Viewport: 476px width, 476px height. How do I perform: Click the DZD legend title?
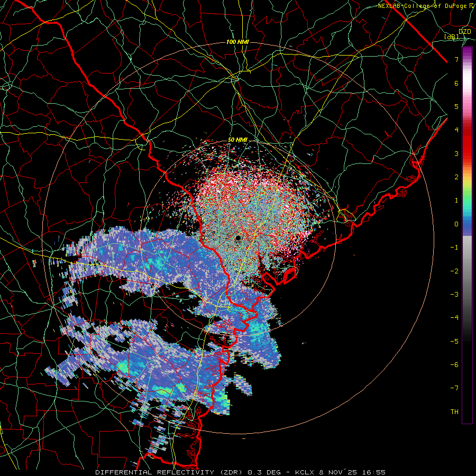click(x=465, y=32)
